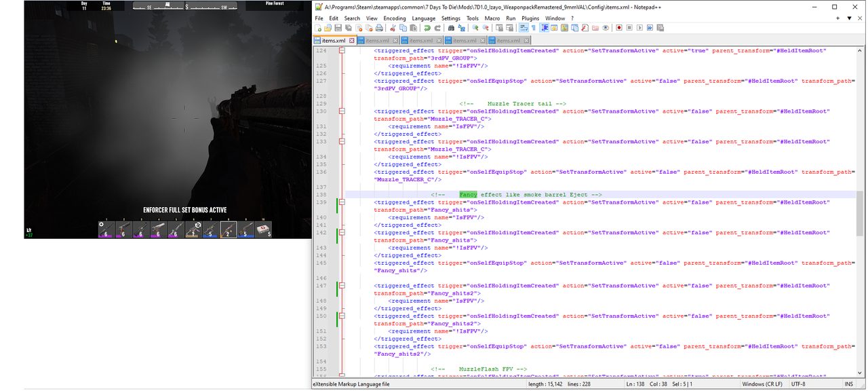Select game toolbelt slot 10 first aid kit

click(x=264, y=229)
